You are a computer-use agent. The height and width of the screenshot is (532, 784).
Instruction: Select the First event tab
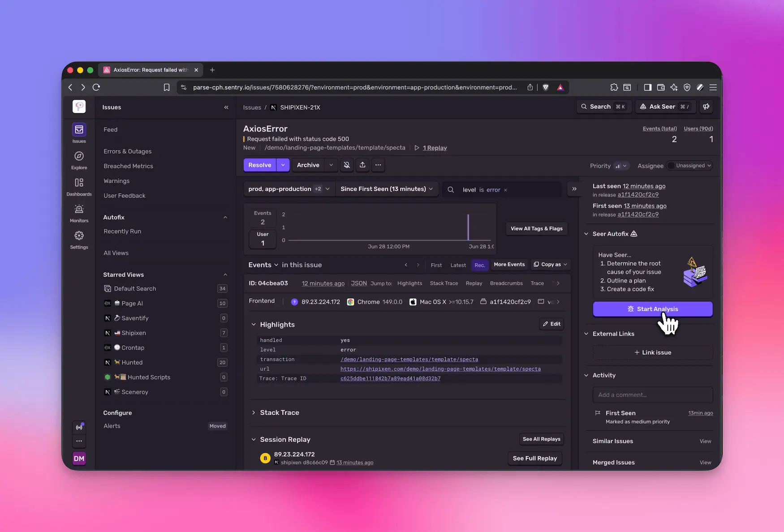coord(436,265)
